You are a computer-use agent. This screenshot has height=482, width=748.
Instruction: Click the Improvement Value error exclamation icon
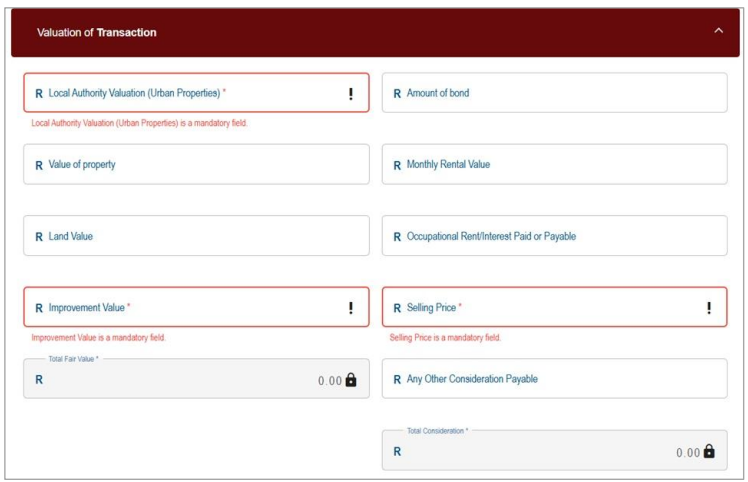click(x=351, y=308)
